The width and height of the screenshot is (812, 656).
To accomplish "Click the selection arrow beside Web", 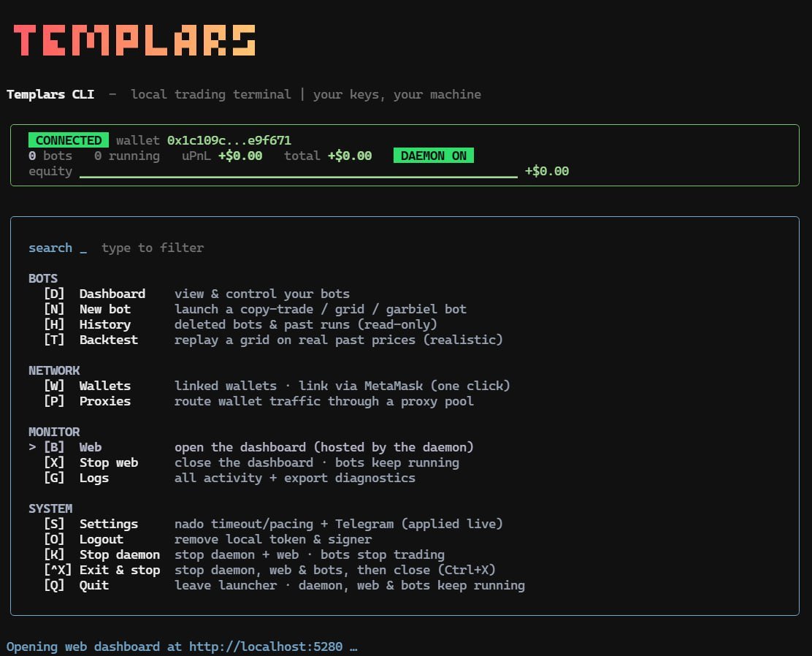I will (32, 447).
